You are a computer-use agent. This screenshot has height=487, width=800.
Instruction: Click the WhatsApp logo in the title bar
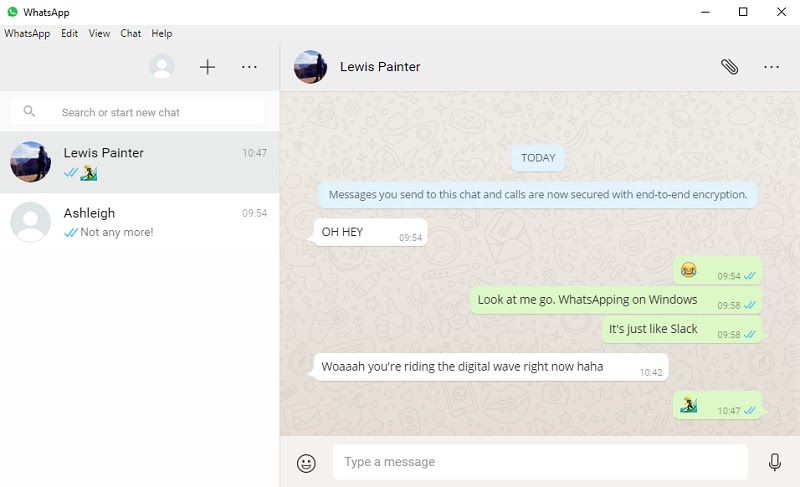tap(12, 12)
